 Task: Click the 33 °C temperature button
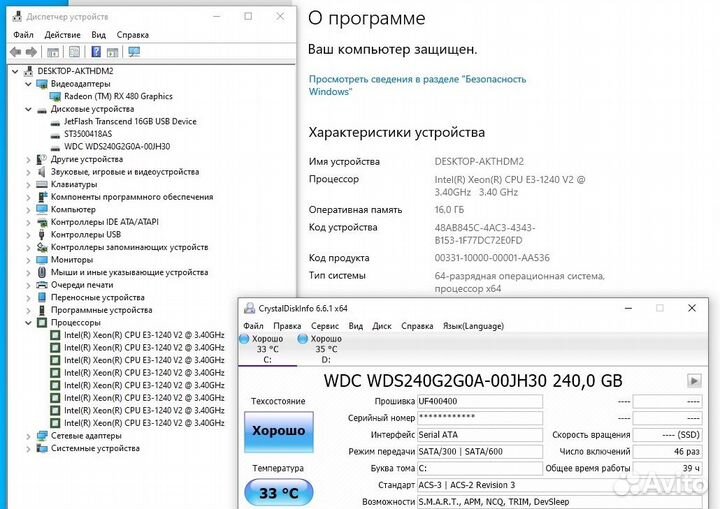coord(279,493)
